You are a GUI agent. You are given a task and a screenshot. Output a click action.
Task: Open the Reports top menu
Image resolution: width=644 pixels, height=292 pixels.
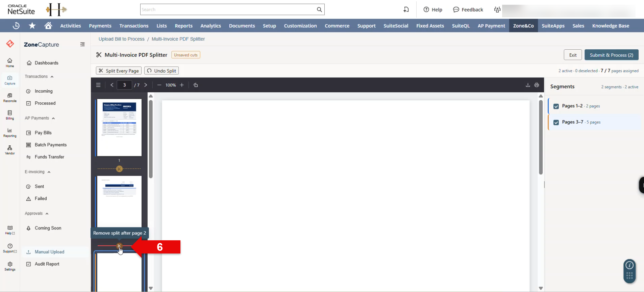[183, 26]
